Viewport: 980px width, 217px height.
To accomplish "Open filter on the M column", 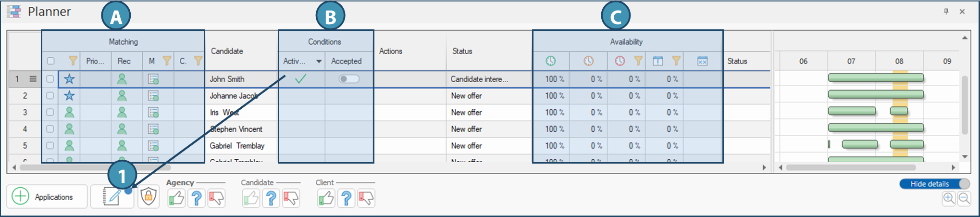I will coord(167,61).
